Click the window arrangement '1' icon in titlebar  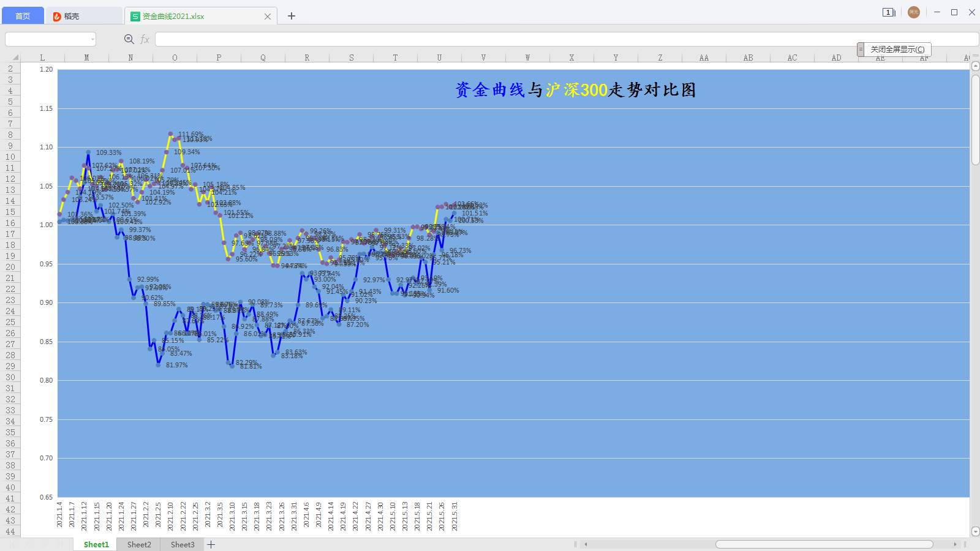click(889, 12)
